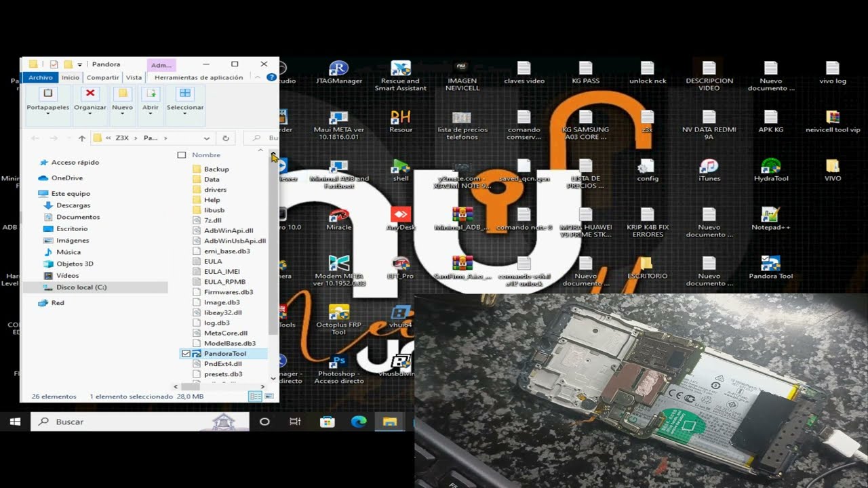Select the VIVO folder on desktop

click(x=833, y=170)
